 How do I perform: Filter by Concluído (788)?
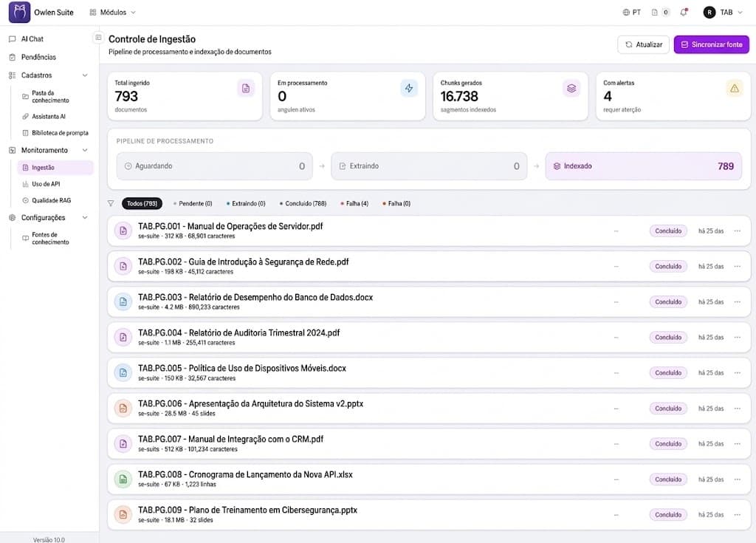303,204
